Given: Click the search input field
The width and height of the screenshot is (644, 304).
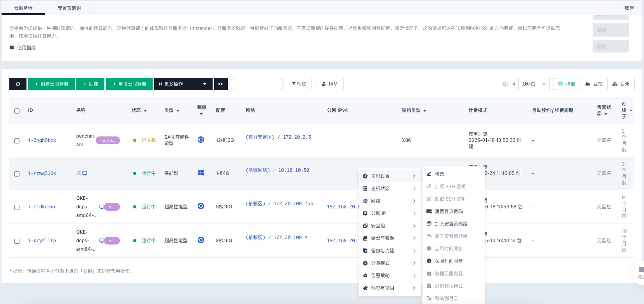Looking at the screenshot, I should tap(257, 84).
